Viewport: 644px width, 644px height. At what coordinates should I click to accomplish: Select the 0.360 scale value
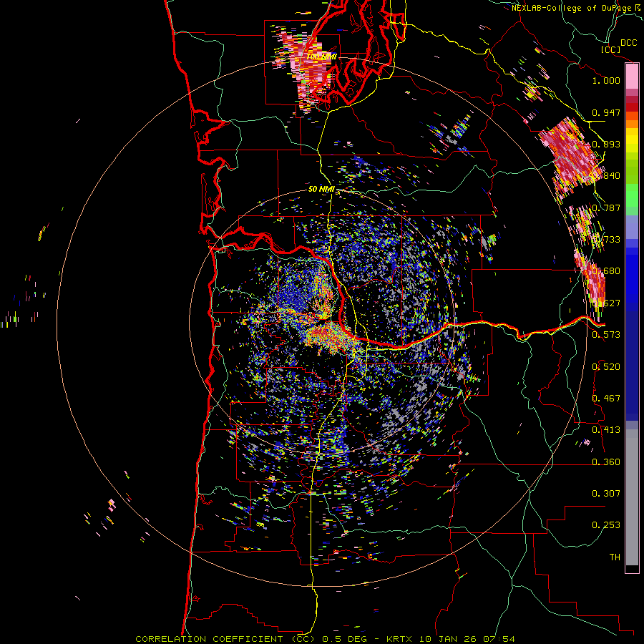coord(606,462)
